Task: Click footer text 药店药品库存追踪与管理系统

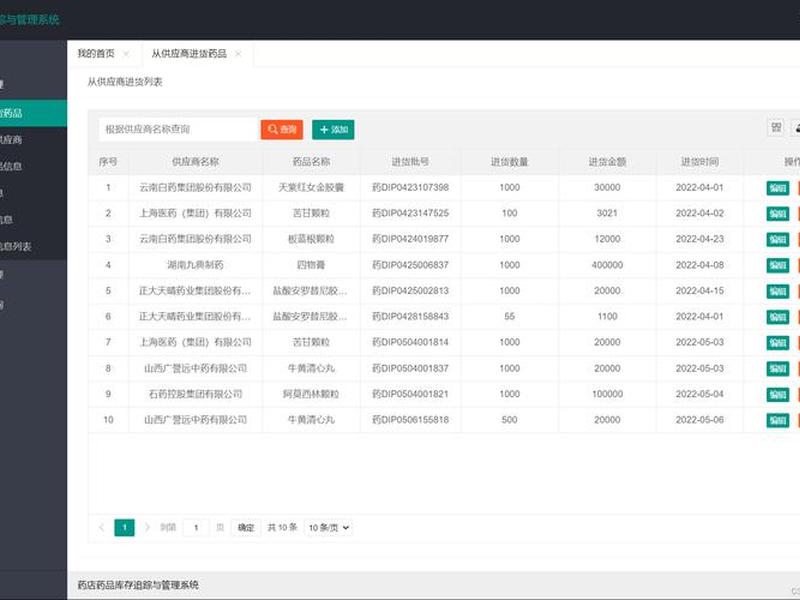Action: point(138,585)
